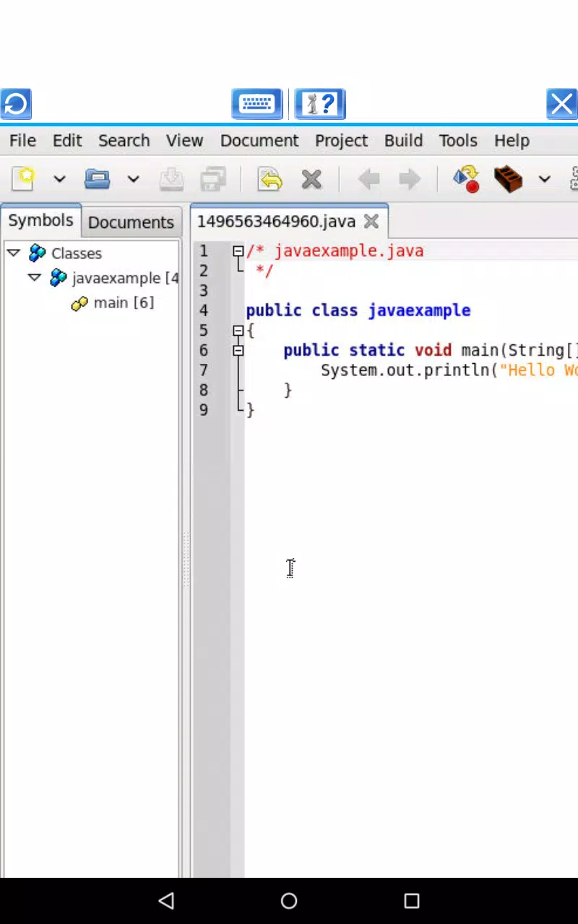Click the Classes icon in the tree
Image resolution: width=578 pixels, height=924 pixels.
click(38, 253)
